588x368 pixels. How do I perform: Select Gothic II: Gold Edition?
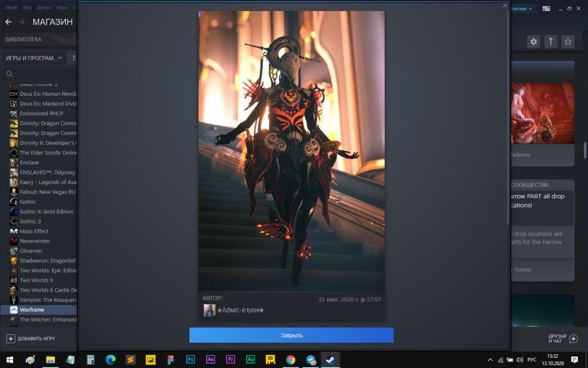(43, 212)
